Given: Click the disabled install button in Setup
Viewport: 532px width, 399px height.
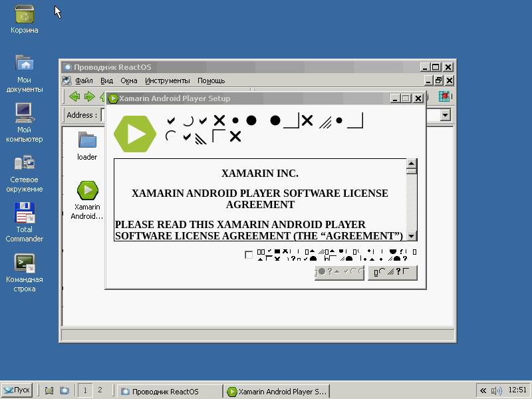Looking at the screenshot, I should pyautogui.click(x=339, y=273).
